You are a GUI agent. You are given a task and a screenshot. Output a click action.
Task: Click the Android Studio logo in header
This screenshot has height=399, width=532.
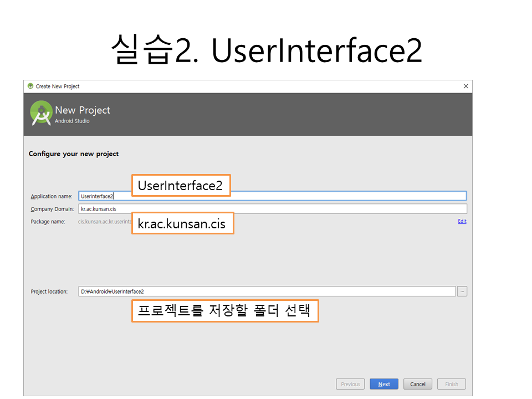[41, 113]
